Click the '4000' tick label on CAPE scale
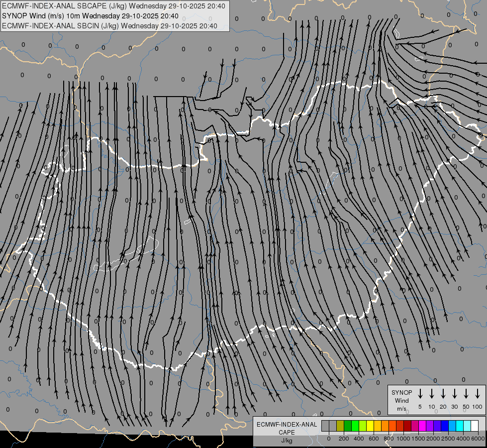487x448 pixels. tap(463, 439)
